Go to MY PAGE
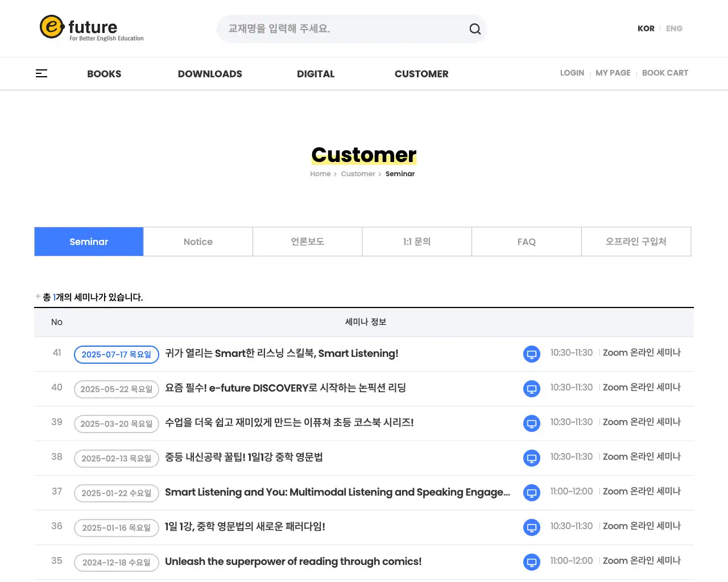 pos(613,73)
